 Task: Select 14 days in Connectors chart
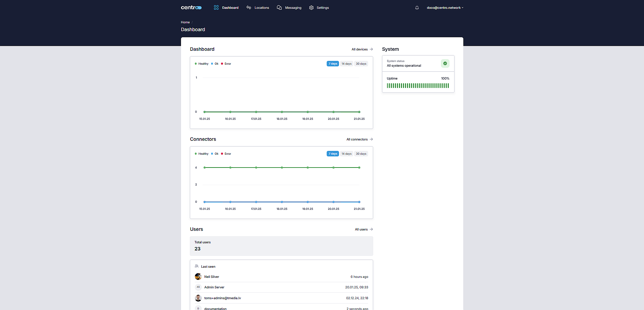tap(346, 154)
